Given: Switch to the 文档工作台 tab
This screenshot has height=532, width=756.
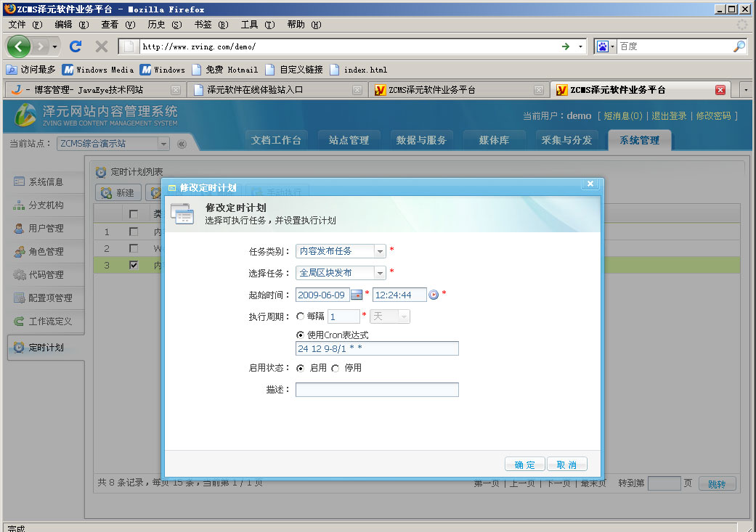Looking at the screenshot, I should pyautogui.click(x=276, y=140).
